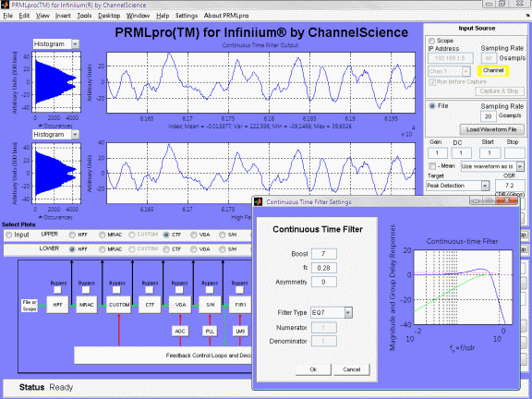Click the MRAC block in the diagram
The image size is (532, 399).
(87, 305)
